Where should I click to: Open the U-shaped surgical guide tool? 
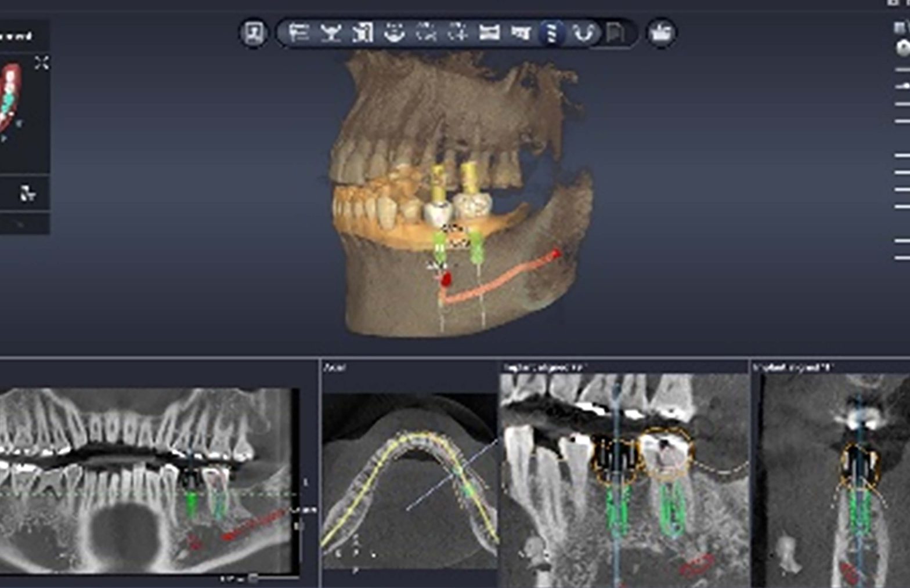(x=583, y=33)
